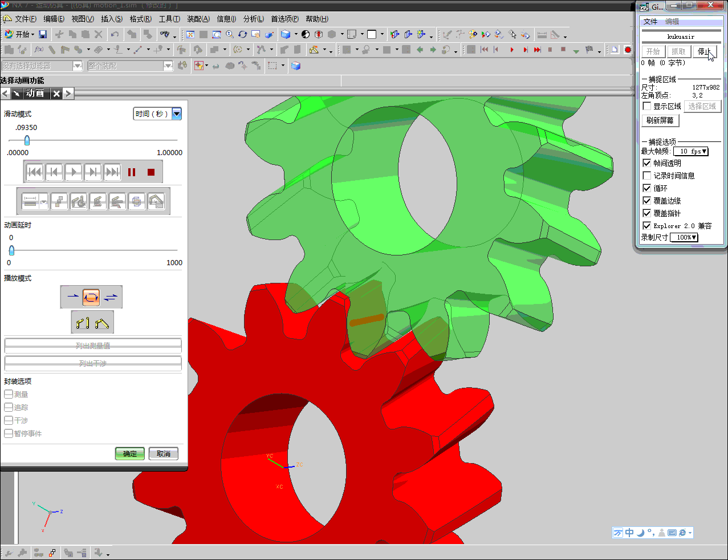Select play once mode arrow icon
The image size is (728, 560).
pyautogui.click(x=72, y=297)
